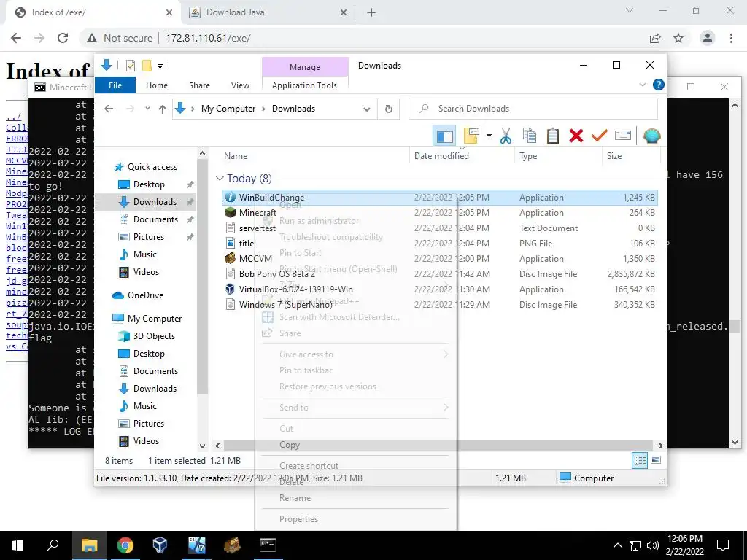Click the scissors Cut icon in Explorer toolbar
This screenshot has height=560, width=747.
pyautogui.click(x=506, y=136)
